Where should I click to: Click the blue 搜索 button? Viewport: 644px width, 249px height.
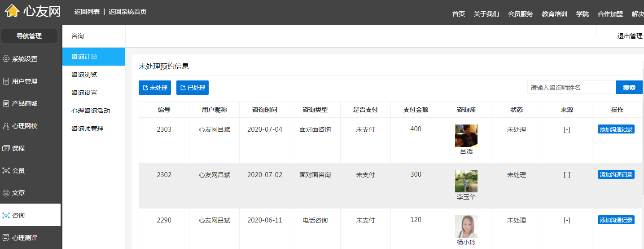(629, 88)
